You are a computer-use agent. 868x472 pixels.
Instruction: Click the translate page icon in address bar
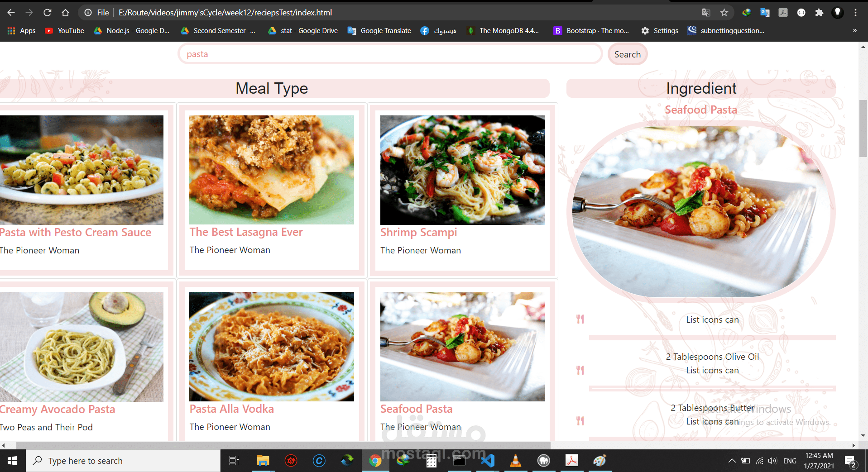tap(706, 12)
